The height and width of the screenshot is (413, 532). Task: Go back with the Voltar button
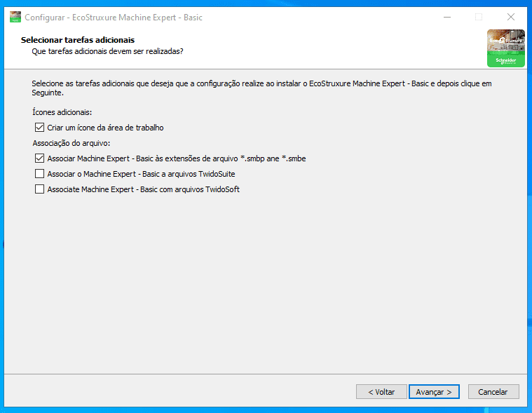(x=381, y=392)
